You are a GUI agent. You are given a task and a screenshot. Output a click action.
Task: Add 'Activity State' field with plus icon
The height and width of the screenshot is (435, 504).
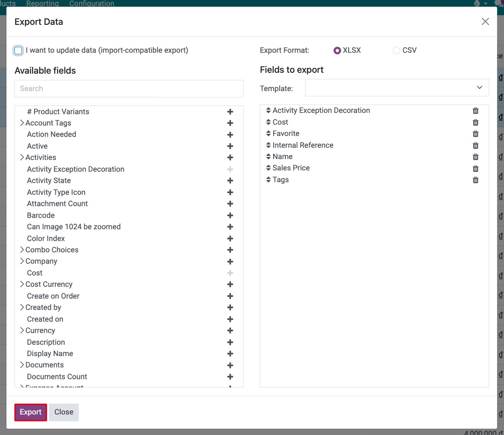click(x=230, y=181)
